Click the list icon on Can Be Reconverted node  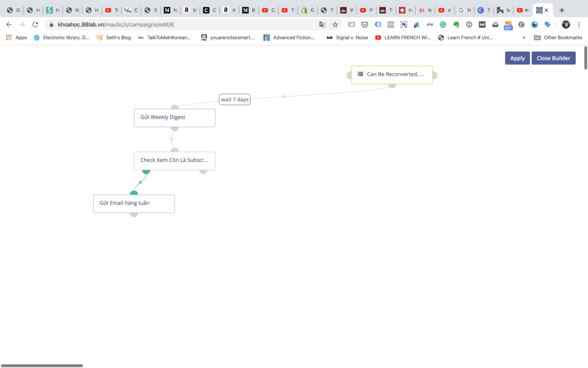click(x=360, y=74)
